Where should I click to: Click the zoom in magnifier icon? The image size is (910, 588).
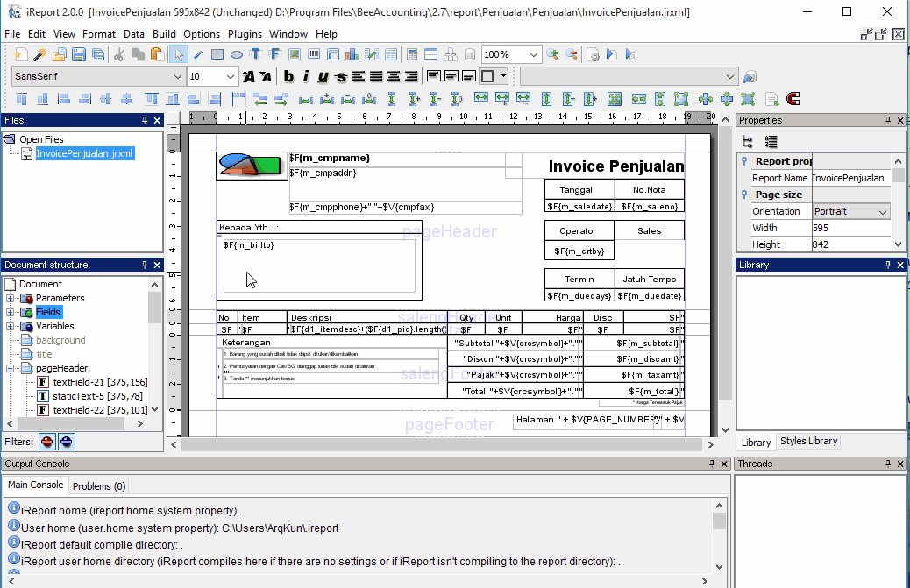pos(552,54)
